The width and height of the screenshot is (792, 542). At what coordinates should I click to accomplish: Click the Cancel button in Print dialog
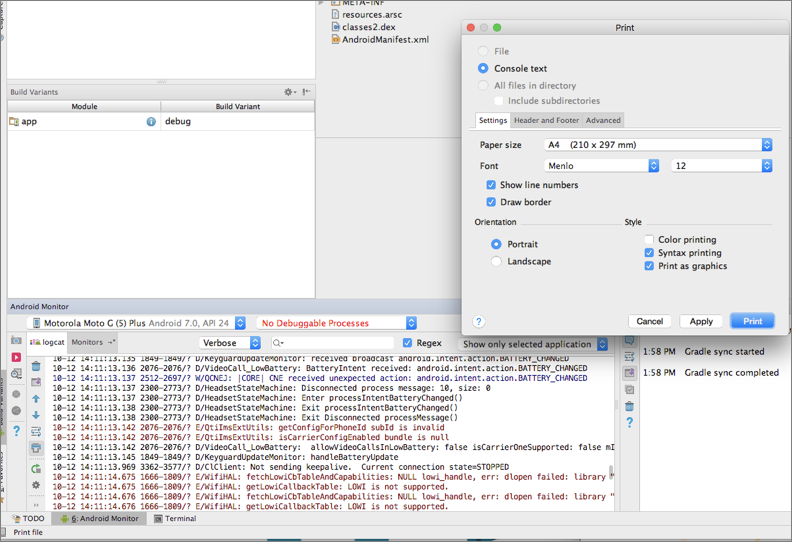[x=650, y=321]
